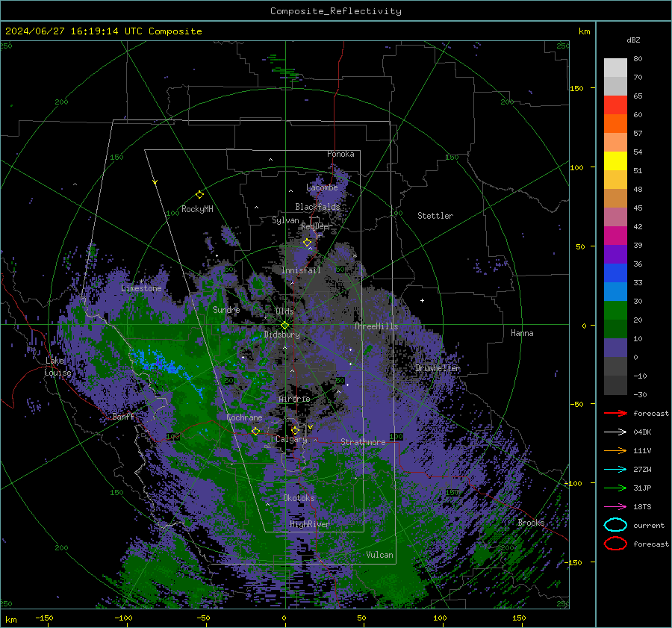This screenshot has width=672, height=628.
Task: Pick the light gray 80 dBZ swatch
Action: (615, 67)
